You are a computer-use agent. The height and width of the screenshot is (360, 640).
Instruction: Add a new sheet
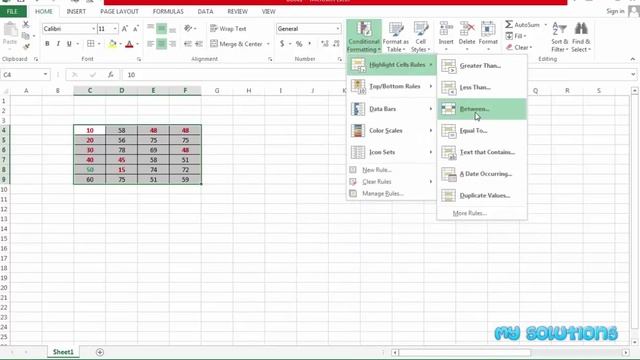coord(100,352)
